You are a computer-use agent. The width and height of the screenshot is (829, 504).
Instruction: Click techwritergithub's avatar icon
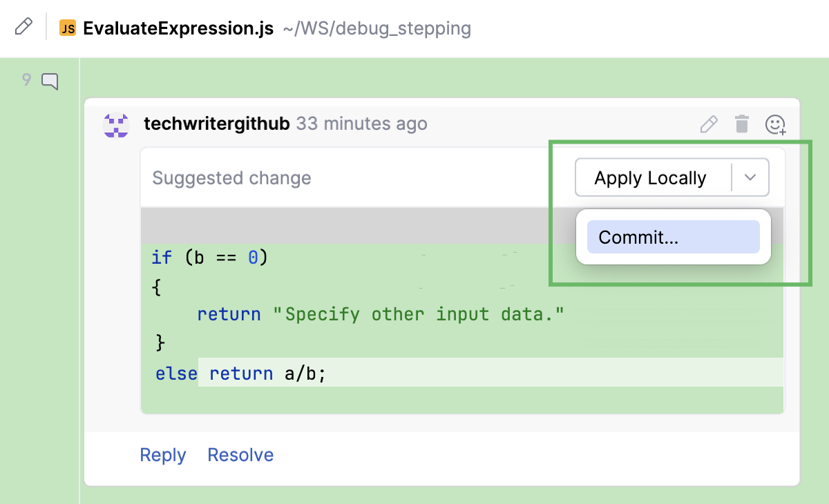click(x=115, y=124)
